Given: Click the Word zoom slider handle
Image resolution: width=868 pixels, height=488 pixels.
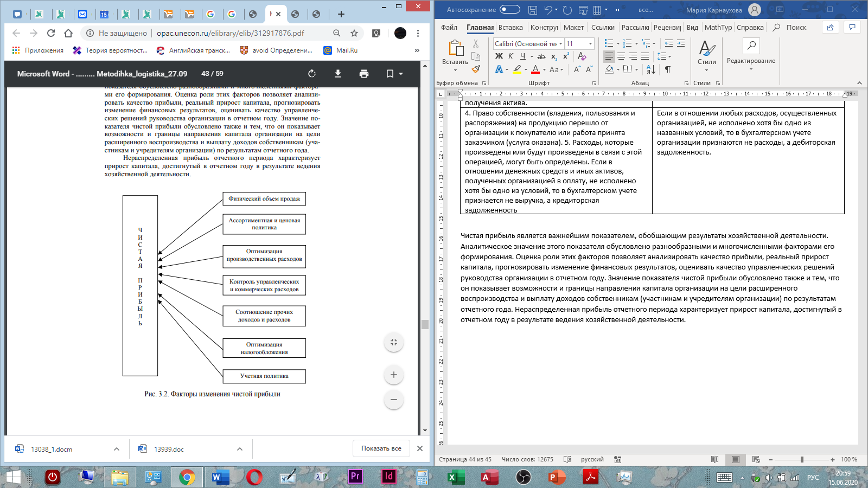Looking at the screenshot, I should tap(802, 459).
